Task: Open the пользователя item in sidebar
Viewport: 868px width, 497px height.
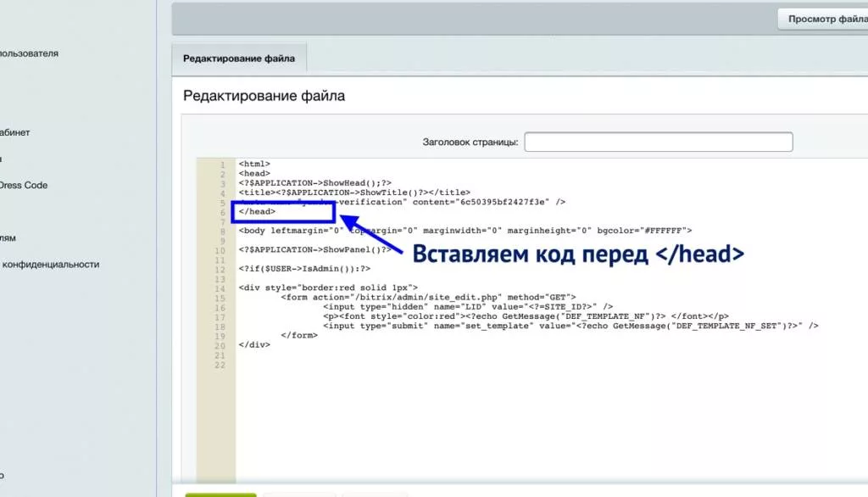Action: point(29,53)
